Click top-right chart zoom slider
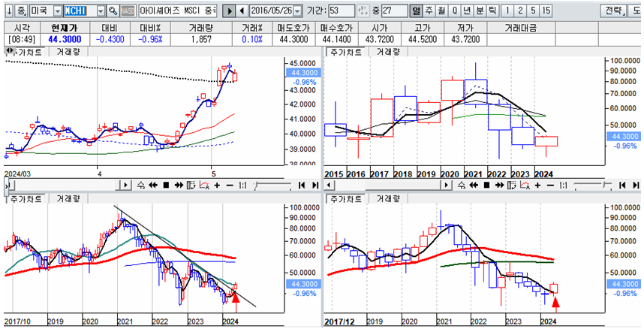This screenshot has height=329, width=644. click(593, 185)
